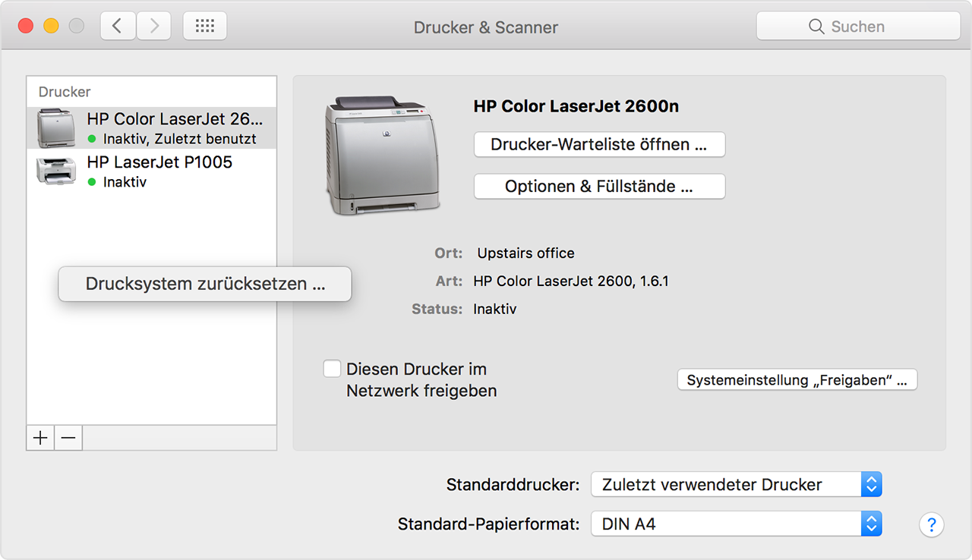This screenshot has width=972, height=560.
Task: Show all preferences grid icon
Action: click(205, 27)
